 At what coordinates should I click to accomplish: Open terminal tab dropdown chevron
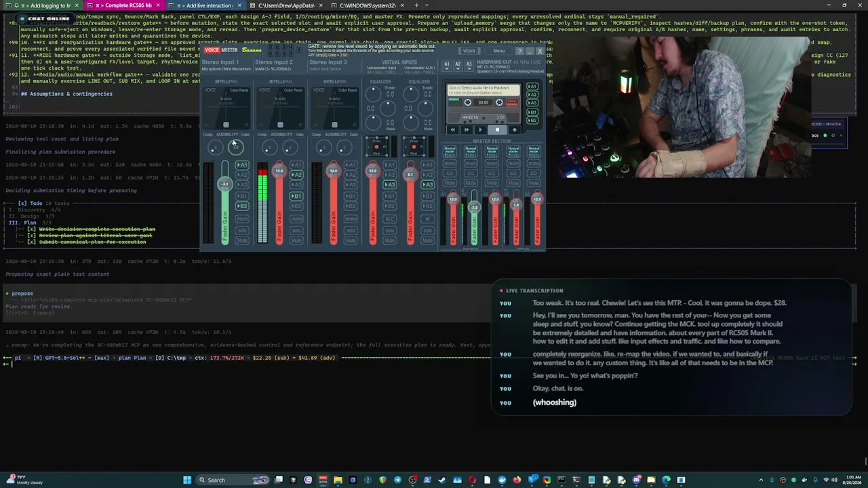(427, 5)
